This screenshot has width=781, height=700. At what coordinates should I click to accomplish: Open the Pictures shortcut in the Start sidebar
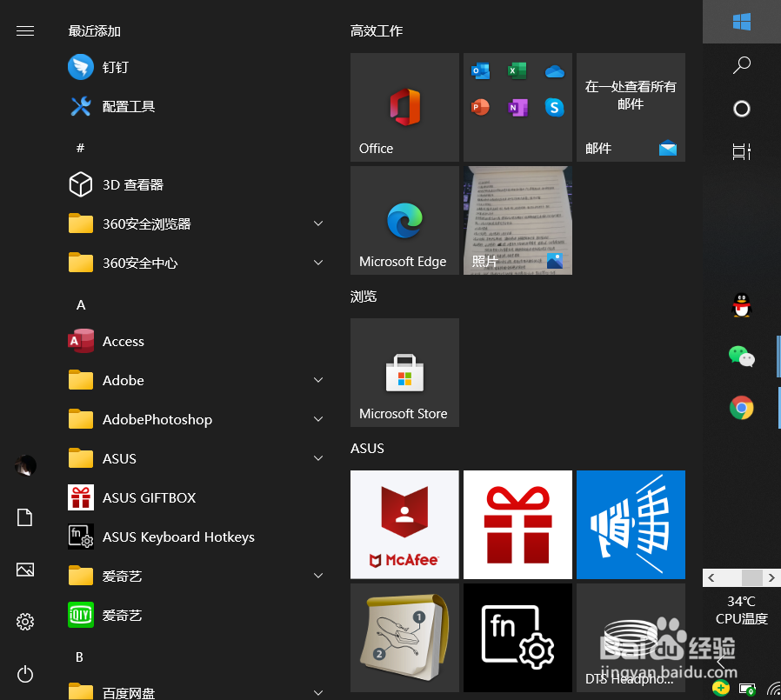[25, 569]
